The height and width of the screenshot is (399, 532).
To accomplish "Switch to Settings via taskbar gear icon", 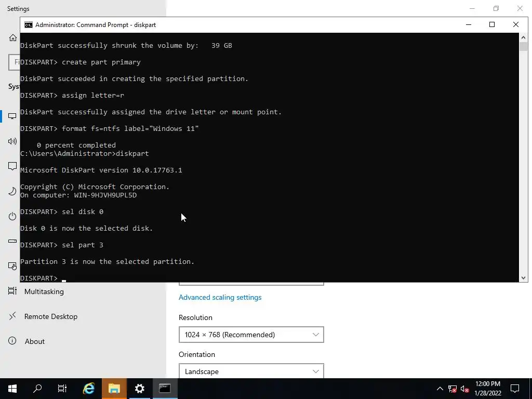I will pos(139,389).
